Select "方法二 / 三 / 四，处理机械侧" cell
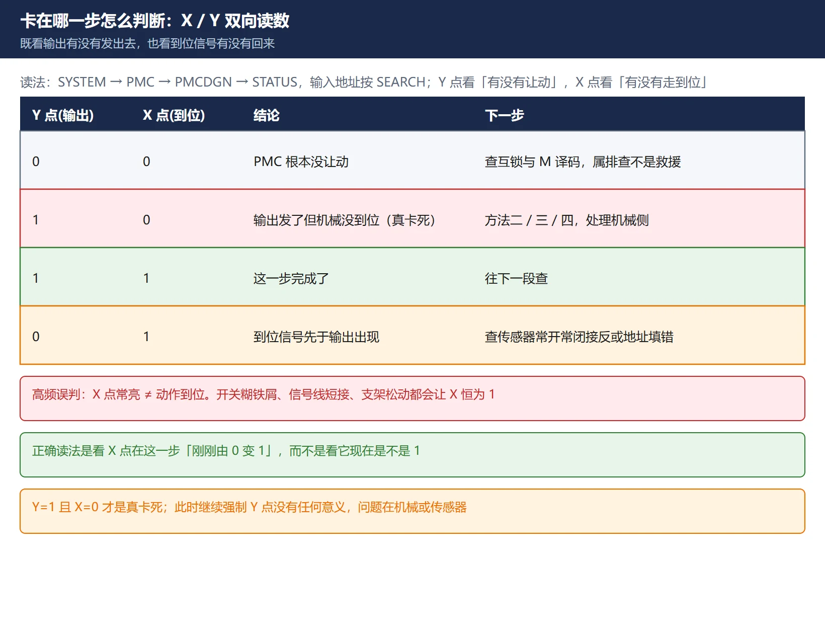The height and width of the screenshot is (644, 825). [x=566, y=220]
